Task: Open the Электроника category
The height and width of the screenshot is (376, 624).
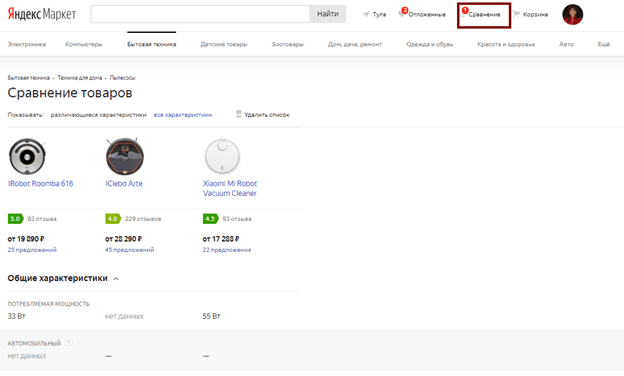Action: (x=27, y=44)
